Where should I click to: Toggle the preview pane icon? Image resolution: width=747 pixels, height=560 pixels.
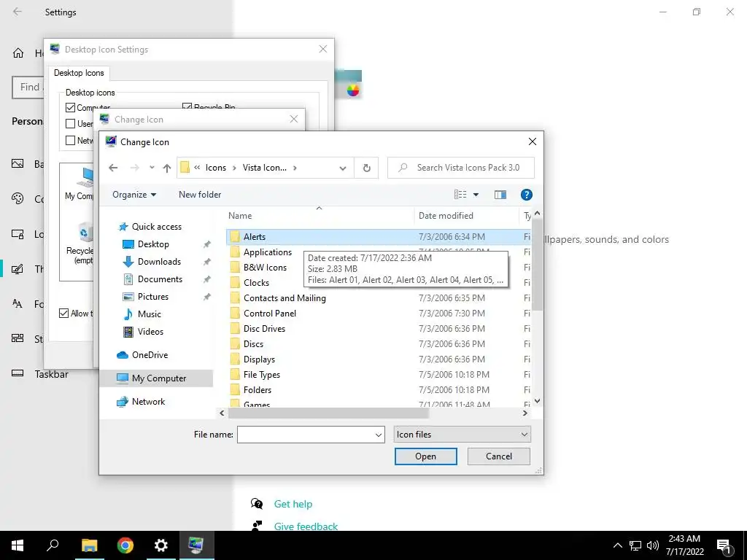click(500, 195)
